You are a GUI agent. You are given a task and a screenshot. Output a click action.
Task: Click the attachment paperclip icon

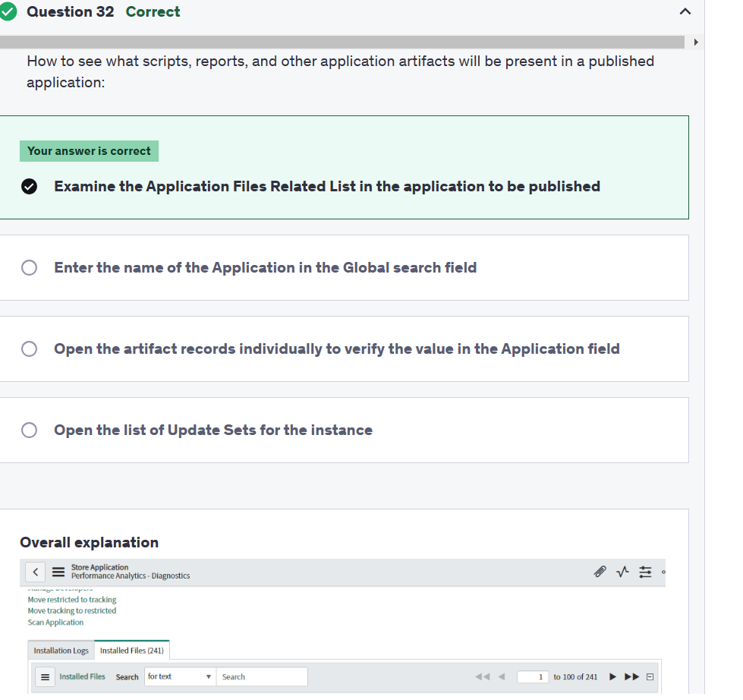coord(600,572)
